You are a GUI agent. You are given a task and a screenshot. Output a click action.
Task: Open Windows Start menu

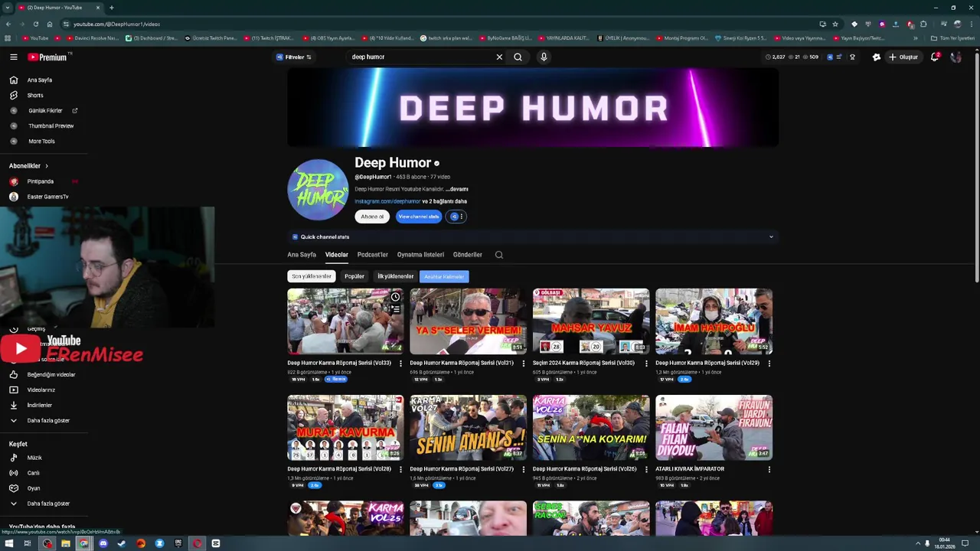coord(9,543)
